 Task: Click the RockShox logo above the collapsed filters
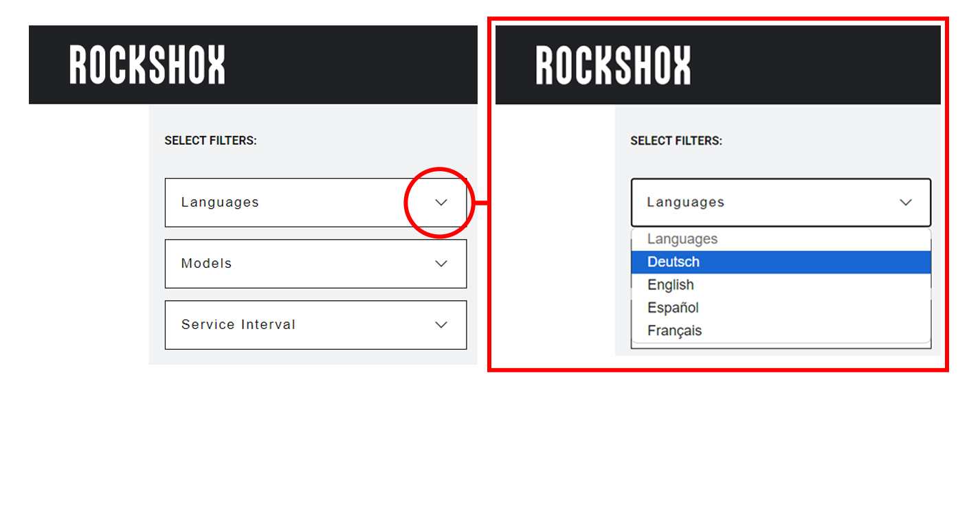147,65
